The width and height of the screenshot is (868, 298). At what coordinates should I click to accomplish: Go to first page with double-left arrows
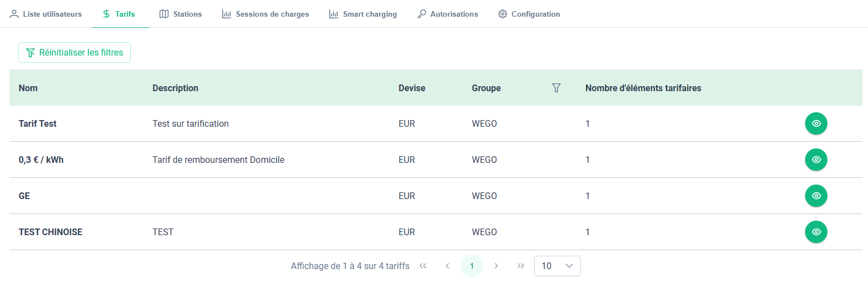tap(423, 266)
